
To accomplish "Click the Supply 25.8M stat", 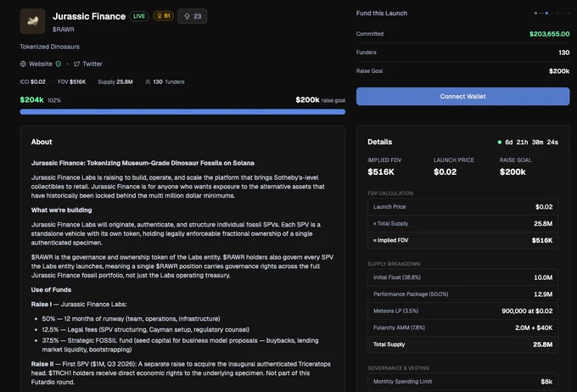I will tap(115, 81).
